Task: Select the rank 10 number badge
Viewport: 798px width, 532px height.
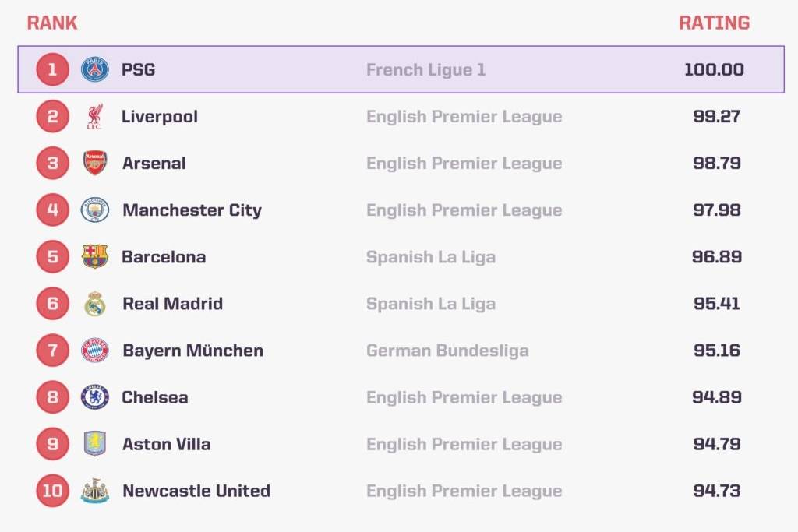Action: click(x=52, y=491)
